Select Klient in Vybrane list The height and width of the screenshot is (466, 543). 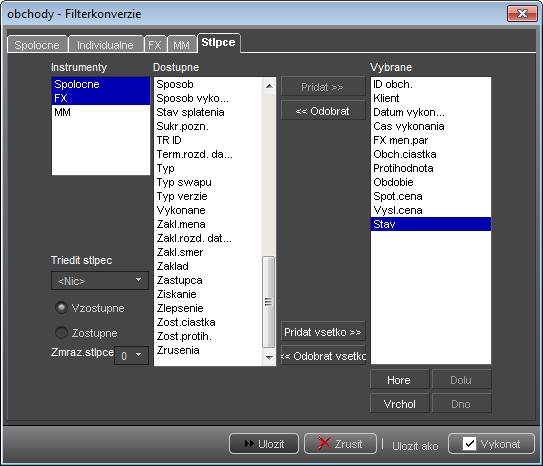tap(431, 98)
